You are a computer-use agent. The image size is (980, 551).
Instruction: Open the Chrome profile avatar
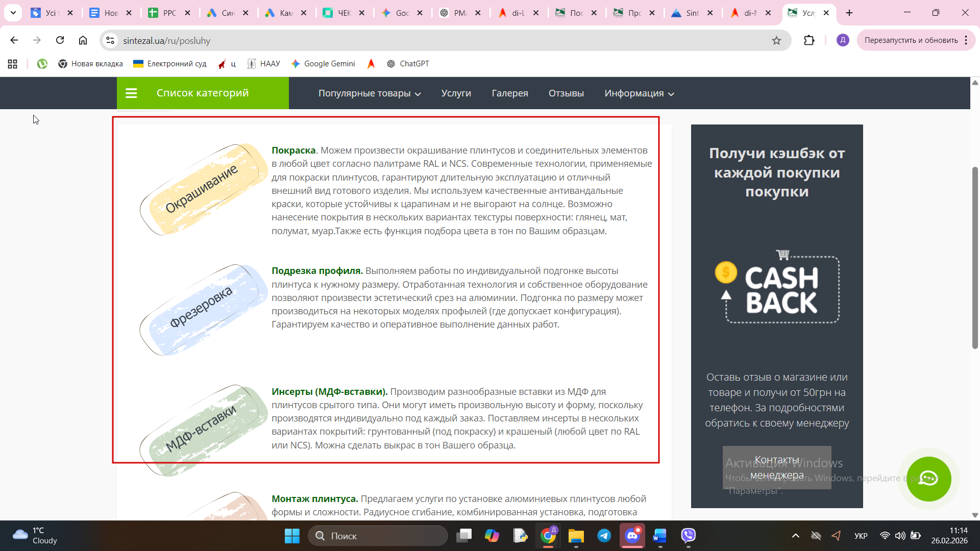[x=843, y=40]
